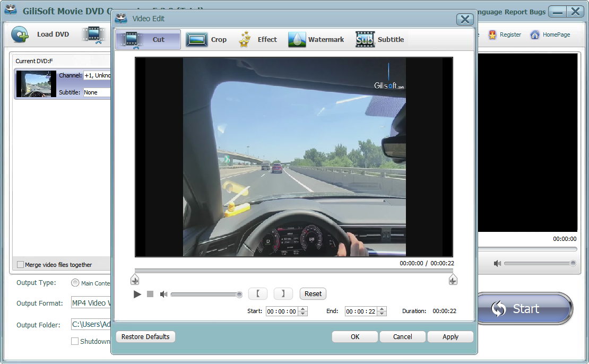Increase Start time with up arrow
The width and height of the screenshot is (589, 364).
click(303, 309)
